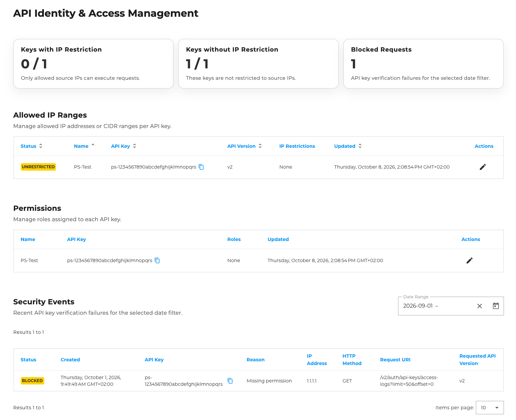Click Actions header in Permissions table
The height and width of the screenshot is (420, 516).
(x=471, y=239)
